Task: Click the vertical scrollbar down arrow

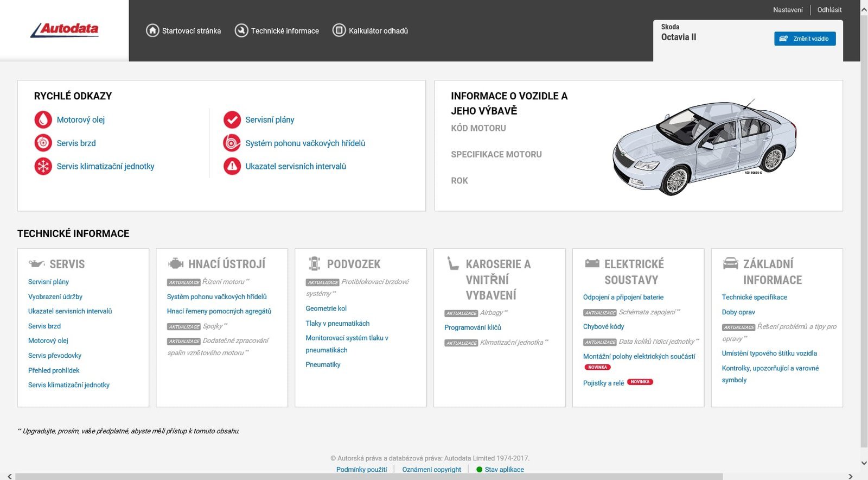Action: click(864, 463)
